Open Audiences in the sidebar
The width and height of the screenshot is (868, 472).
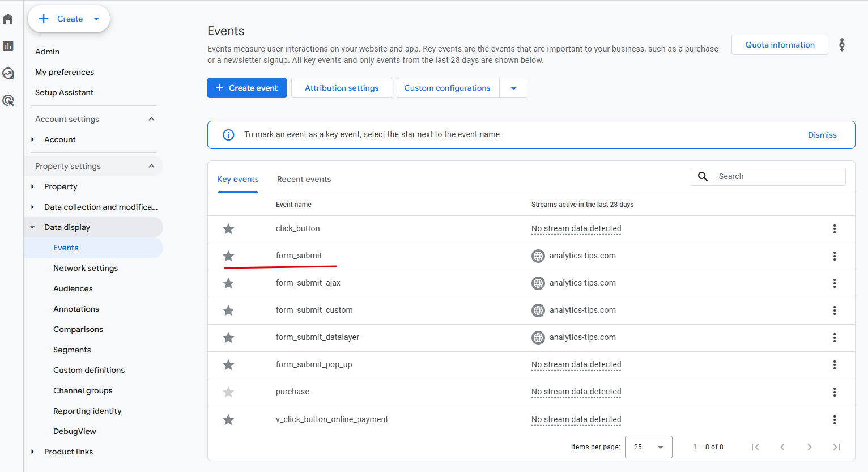[73, 288]
